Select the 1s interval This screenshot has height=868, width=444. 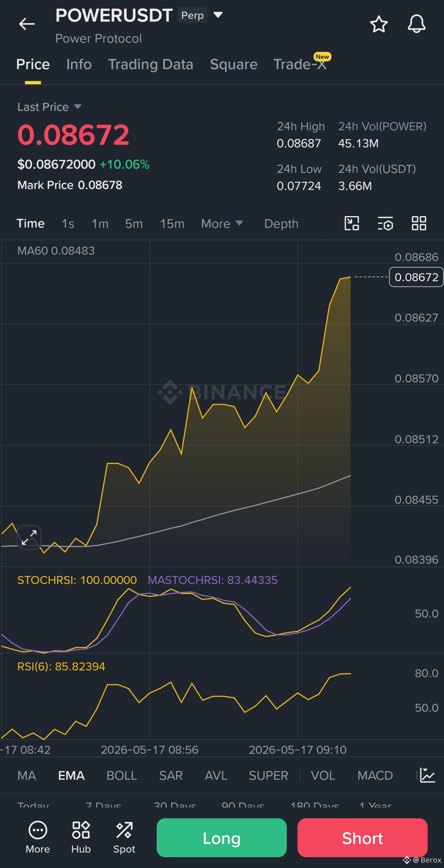click(68, 223)
